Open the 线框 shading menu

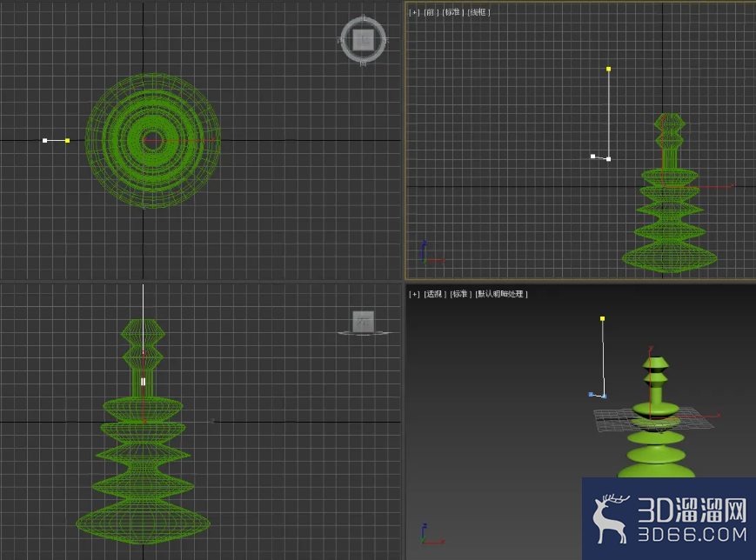point(478,12)
